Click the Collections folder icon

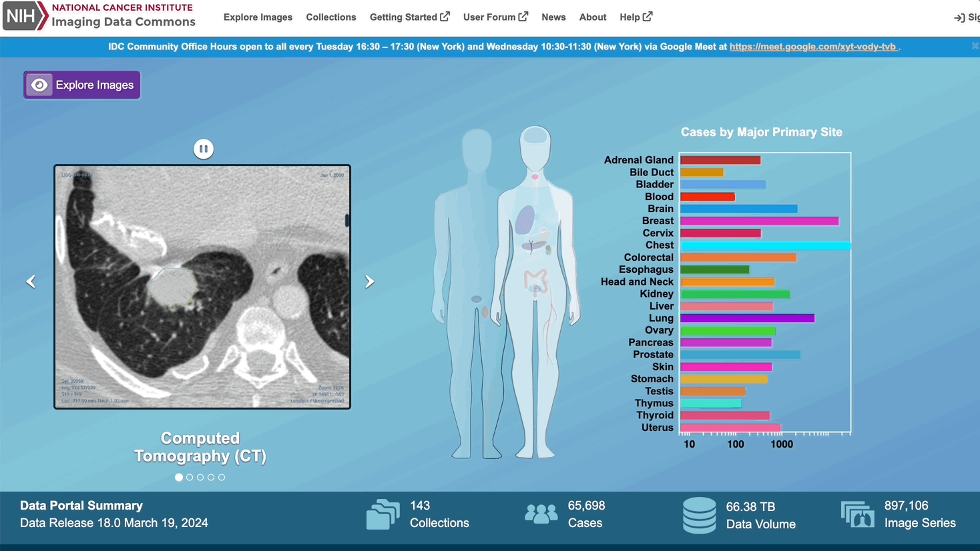tap(383, 514)
